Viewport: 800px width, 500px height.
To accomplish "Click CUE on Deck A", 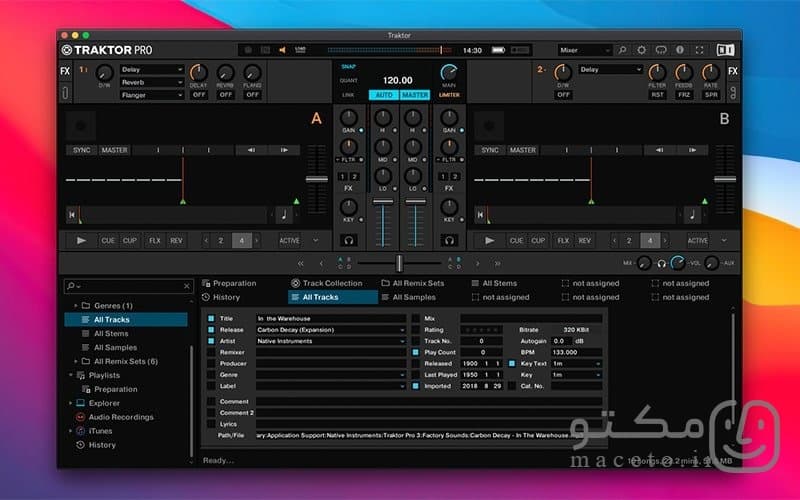I will (x=108, y=240).
